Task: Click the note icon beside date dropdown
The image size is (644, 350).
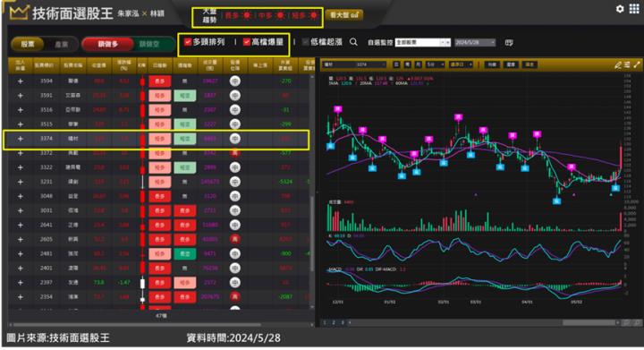Action: click(509, 42)
